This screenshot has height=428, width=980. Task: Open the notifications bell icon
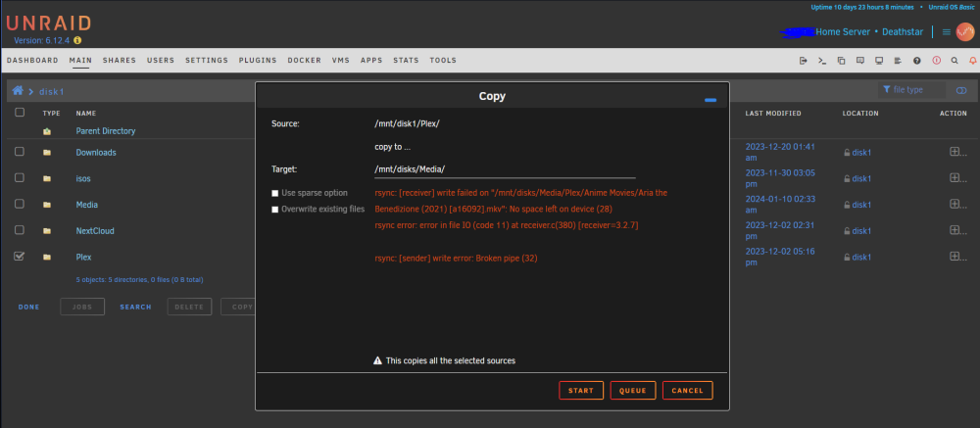click(x=972, y=61)
